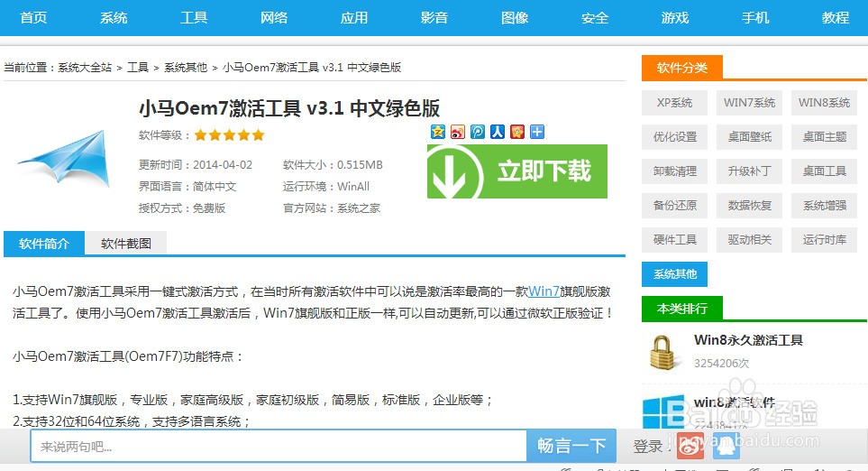Click the Tencent Weibo share icon
The image size is (868, 471).
click(x=478, y=132)
